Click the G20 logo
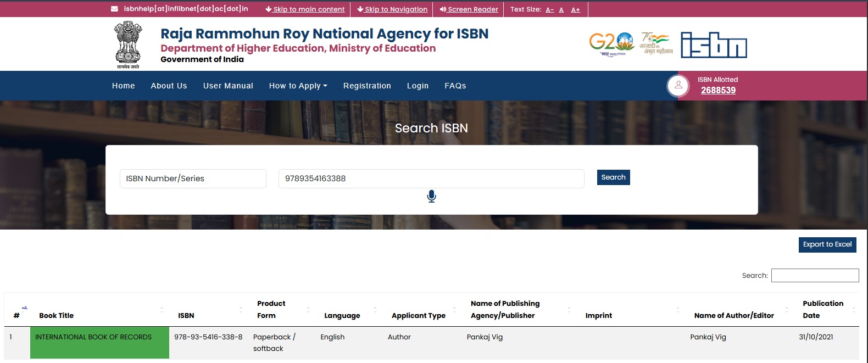This screenshot has width=868, height=363. coord(611,43)
